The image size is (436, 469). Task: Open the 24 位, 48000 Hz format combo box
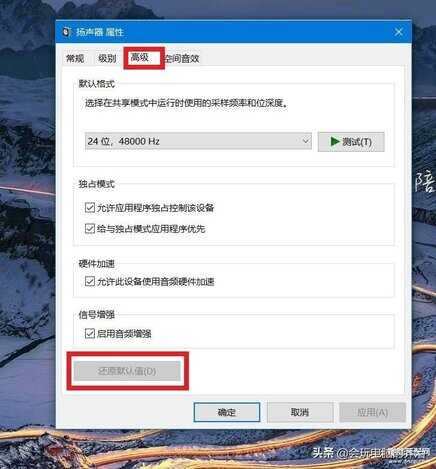[198, 141]
